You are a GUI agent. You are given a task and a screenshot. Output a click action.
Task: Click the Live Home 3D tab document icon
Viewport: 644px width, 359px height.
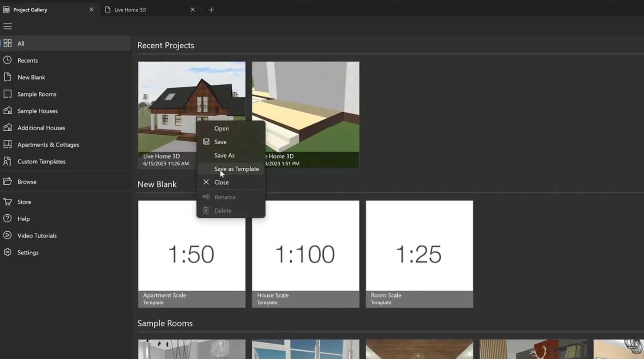[107, 10]
